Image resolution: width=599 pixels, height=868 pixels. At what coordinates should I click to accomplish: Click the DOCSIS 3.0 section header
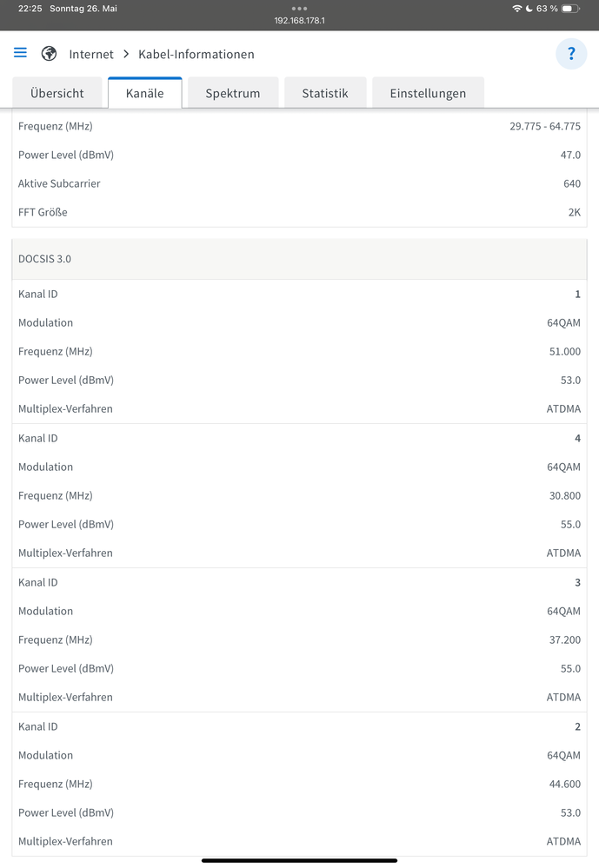click(x=45, y=259)
